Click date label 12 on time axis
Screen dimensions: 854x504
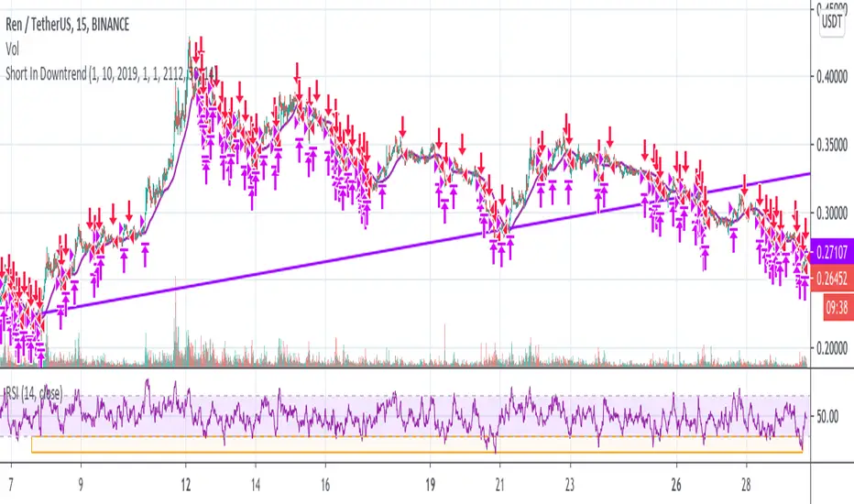click(x=186, y=485)
